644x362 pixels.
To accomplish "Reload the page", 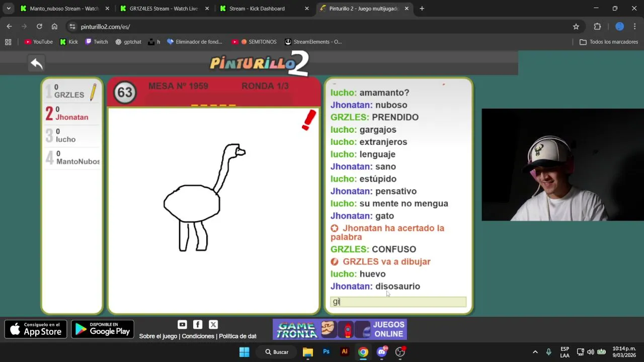I will 39,27.
